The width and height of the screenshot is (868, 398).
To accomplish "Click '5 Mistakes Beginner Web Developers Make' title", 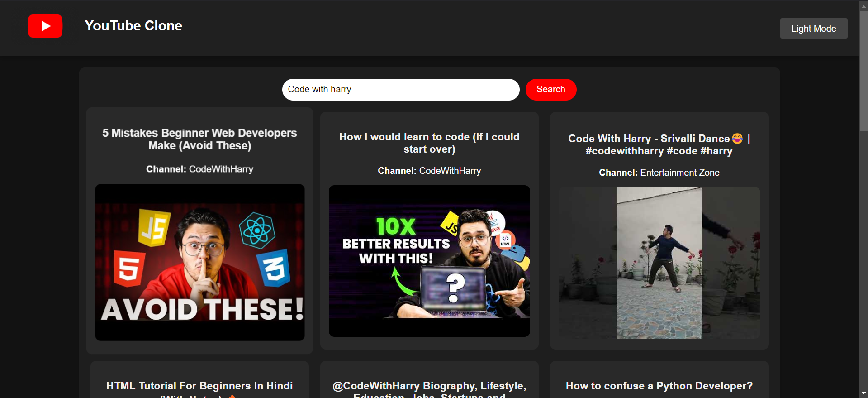I will click(199, 139).
